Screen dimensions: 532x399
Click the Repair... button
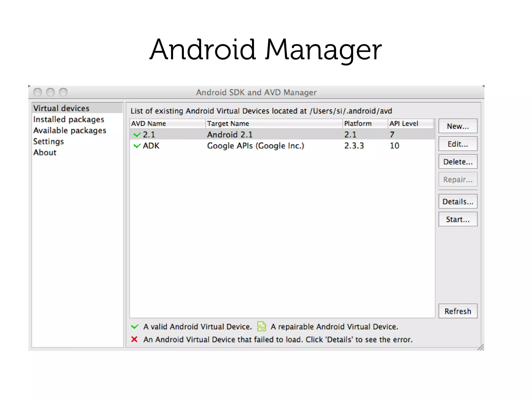[458, 179]
